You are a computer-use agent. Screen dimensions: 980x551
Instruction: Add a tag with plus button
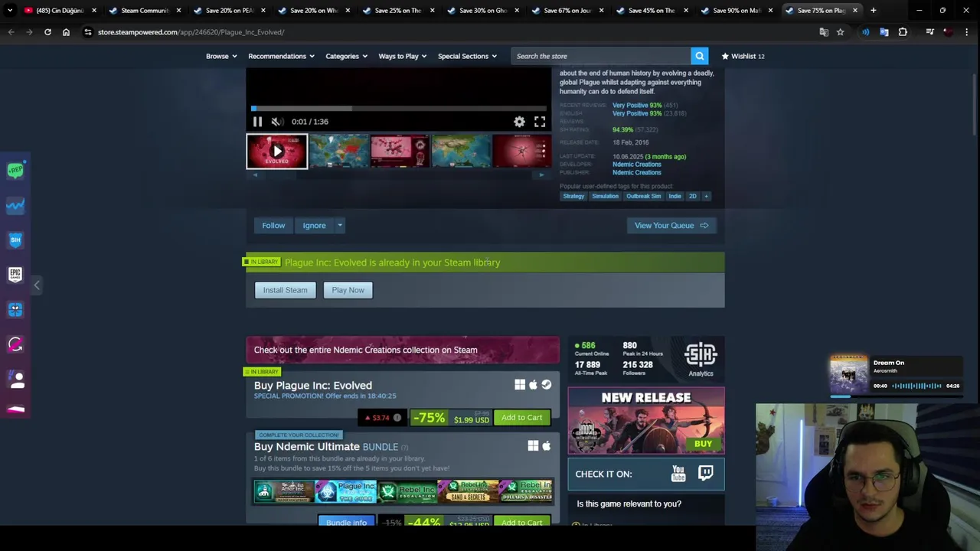pos(706,196)
